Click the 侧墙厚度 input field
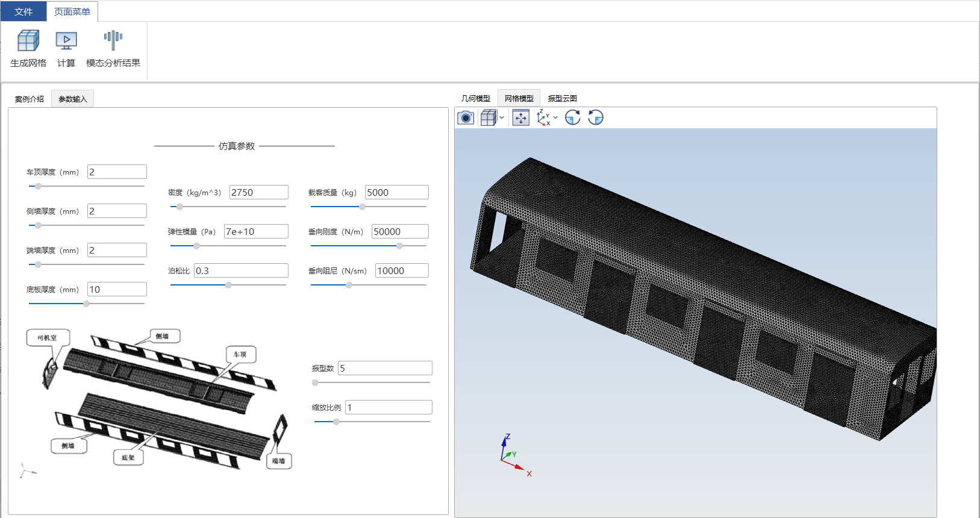980x518 pixels. (117, 211)
